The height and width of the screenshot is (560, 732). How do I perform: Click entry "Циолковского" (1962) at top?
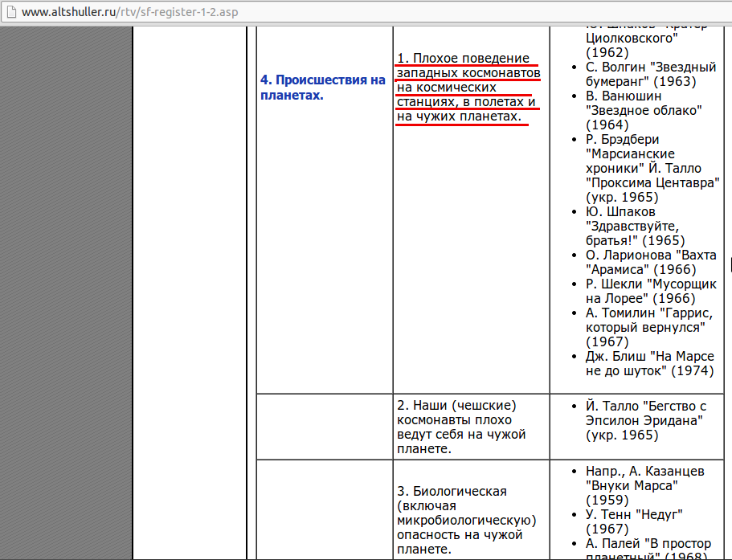tap(632, 45)
